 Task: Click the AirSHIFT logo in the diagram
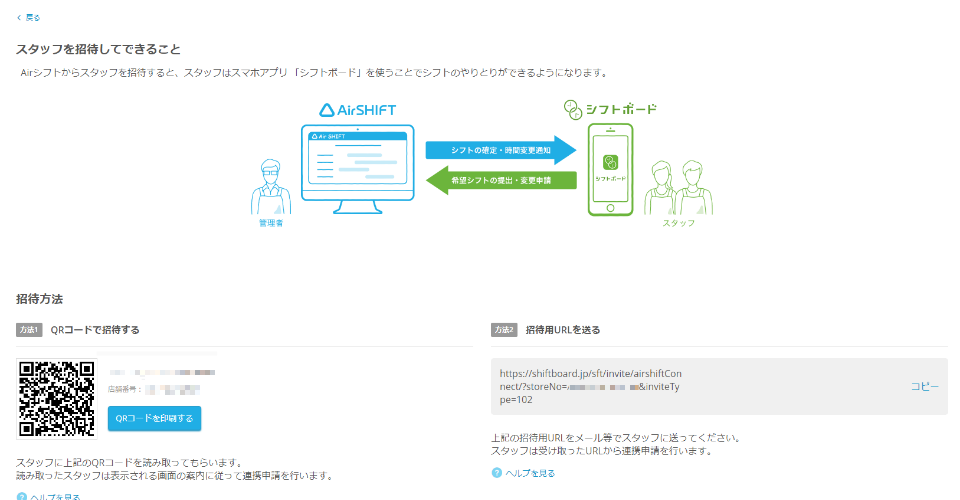pos(358,110)
